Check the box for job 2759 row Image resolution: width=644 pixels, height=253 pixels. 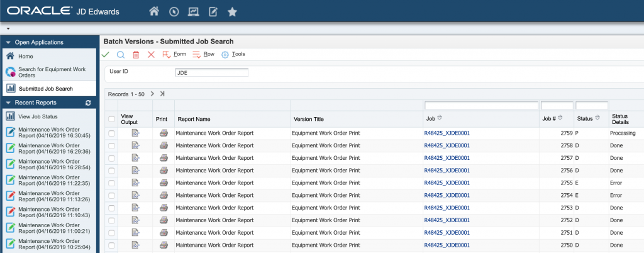(111, 133)
